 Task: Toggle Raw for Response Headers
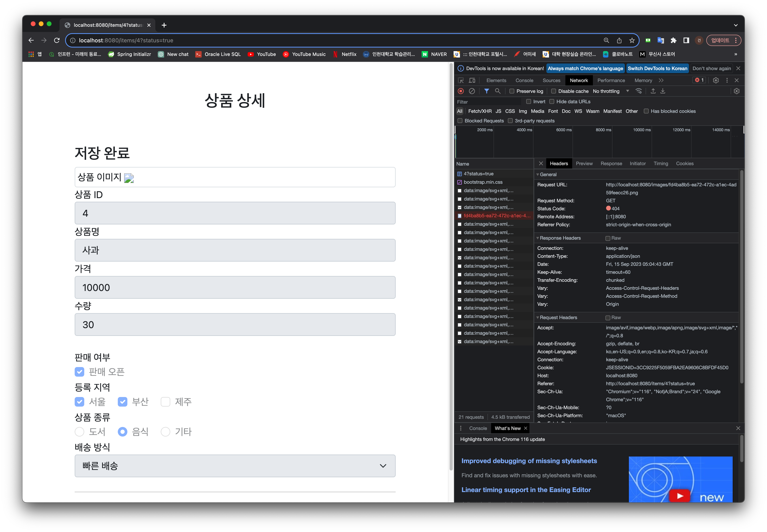[x=608, y=238]
